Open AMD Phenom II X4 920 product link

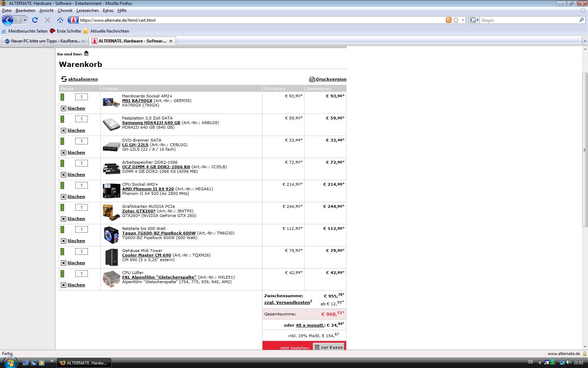click(x=148, y=189)
